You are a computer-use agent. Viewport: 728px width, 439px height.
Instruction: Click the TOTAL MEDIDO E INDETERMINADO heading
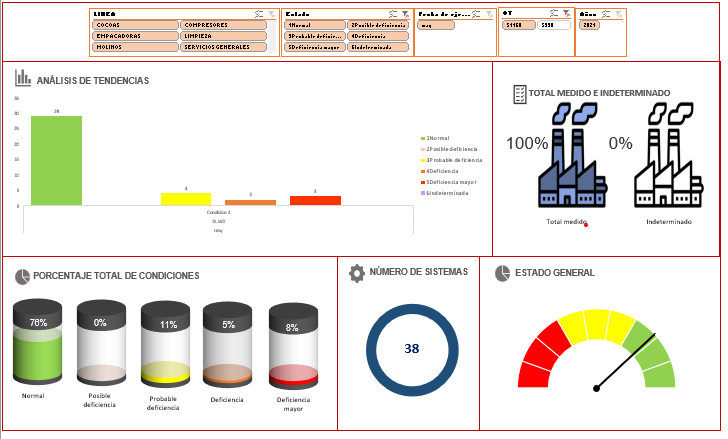tap(599, 93)
